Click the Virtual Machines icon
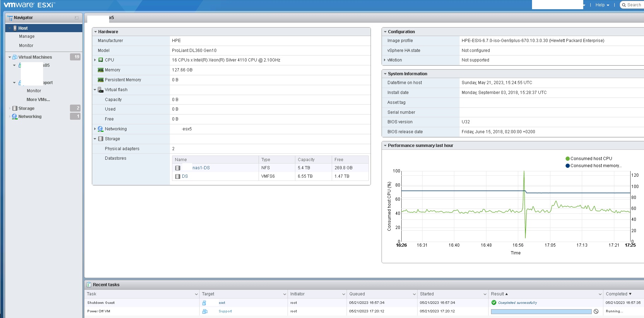644x318 pixels. [15, 57]
